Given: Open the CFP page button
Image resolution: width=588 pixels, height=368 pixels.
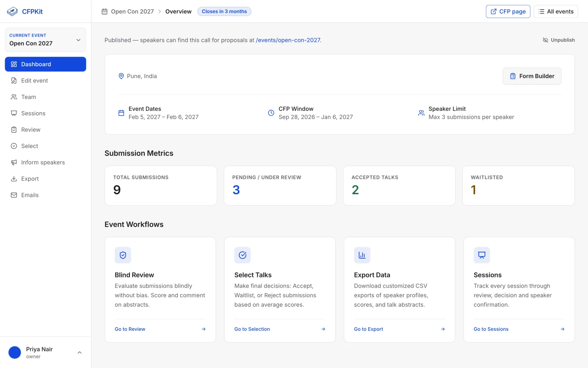Looking at the screenshot, I should 508,11.
